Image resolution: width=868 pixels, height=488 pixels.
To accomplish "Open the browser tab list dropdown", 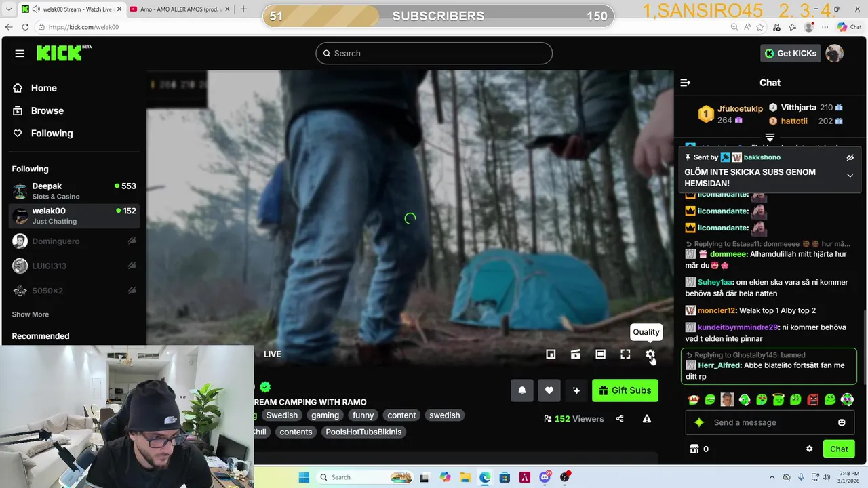I will pyautogui.click(x=9, y=9).
